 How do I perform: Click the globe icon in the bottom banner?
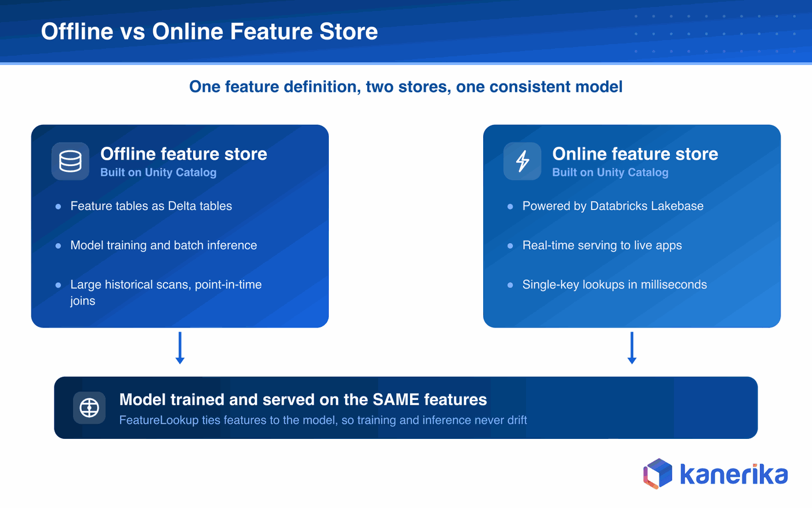coord(89,408)
